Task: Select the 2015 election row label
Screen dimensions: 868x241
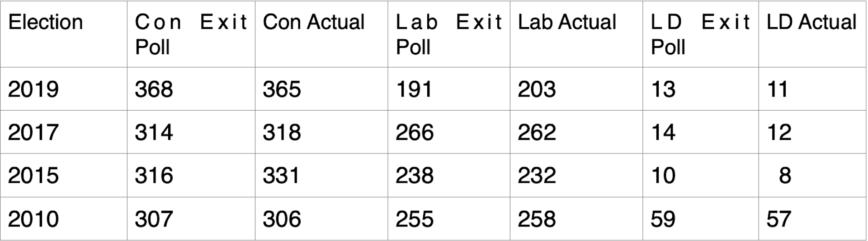Action: tap(33, 175)
